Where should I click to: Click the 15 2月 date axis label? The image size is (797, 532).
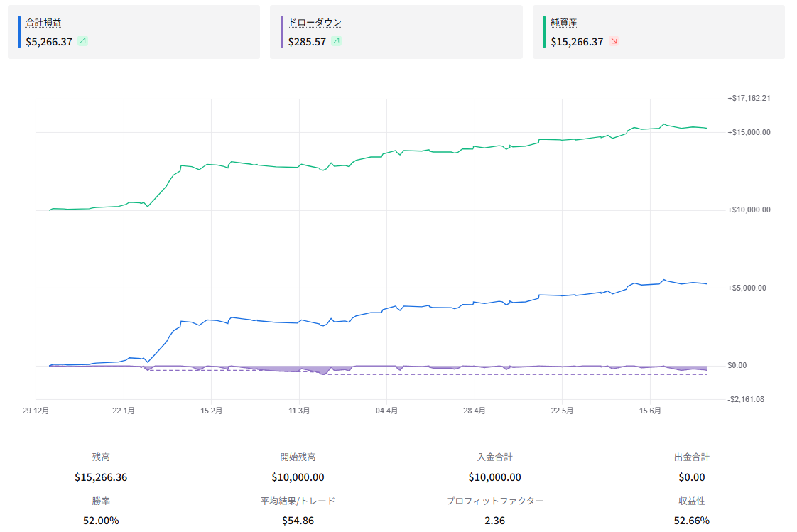click(x=212, y=411)
